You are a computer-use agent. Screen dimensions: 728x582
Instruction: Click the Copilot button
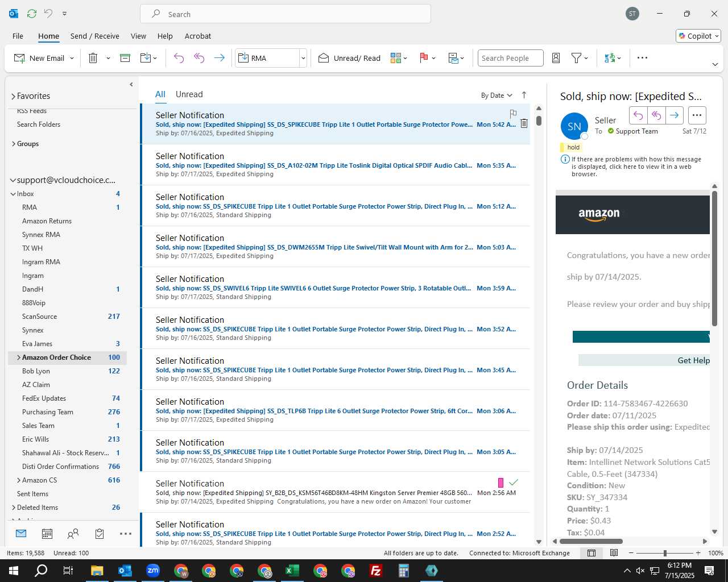coord(698,36)
